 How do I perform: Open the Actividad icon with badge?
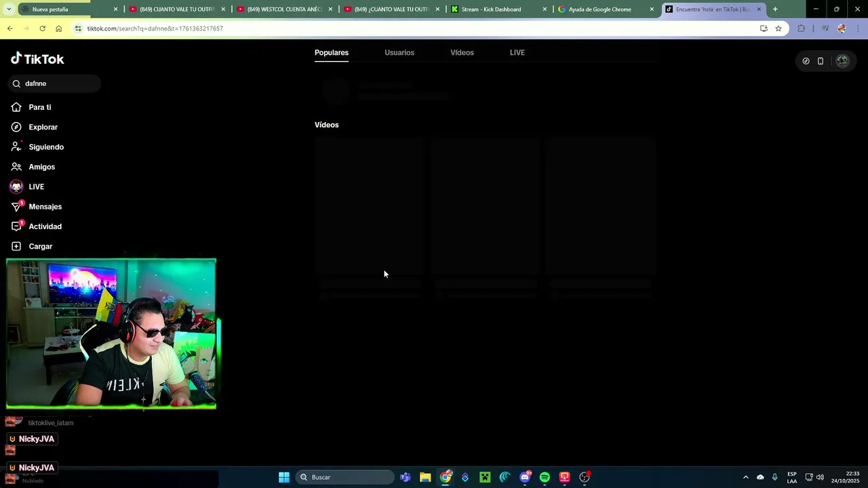coord(16,226)
